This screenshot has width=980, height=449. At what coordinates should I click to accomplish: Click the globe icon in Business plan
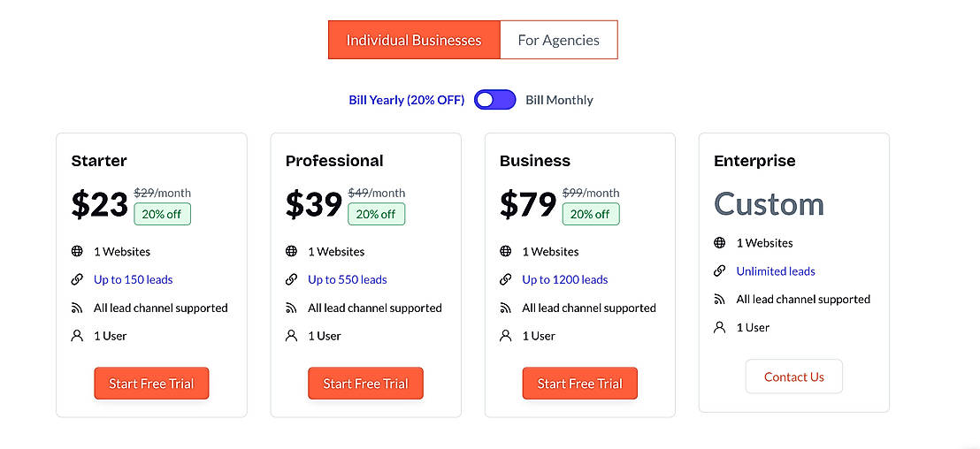(x=505, y=252)
